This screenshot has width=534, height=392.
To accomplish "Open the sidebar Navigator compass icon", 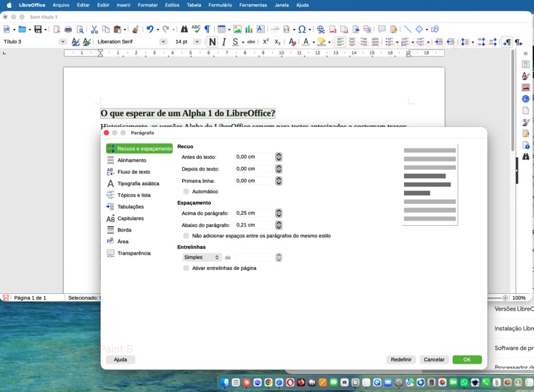I will [x=526, y=99].
